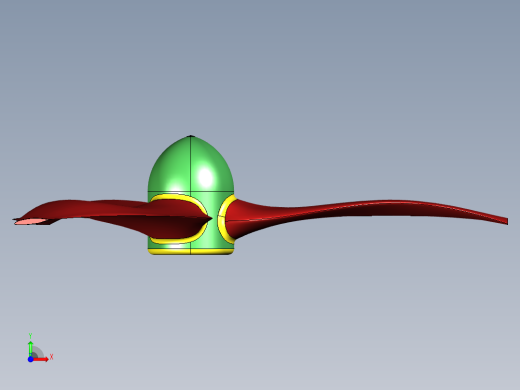Click the green Y axis of the triad
Image resolution: width=520 pixels, height=390 pixels.
click(x=30, y=348)
